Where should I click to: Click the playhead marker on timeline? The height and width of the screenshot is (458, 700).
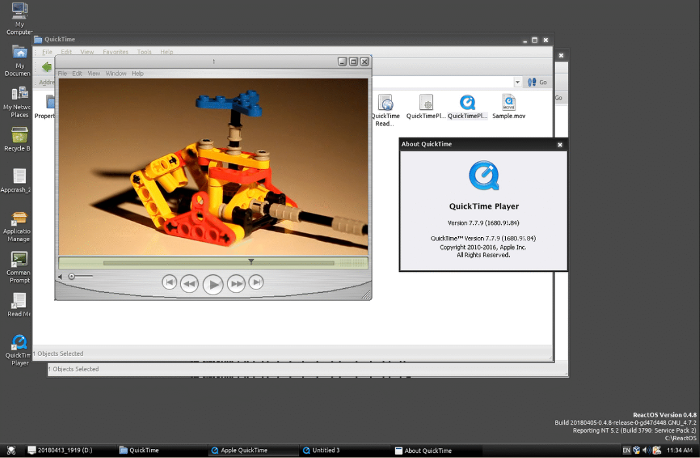251,261
